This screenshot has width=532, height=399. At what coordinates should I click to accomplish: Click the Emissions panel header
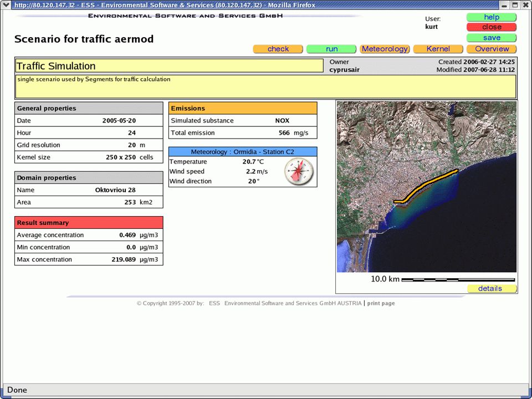(243, 108)
